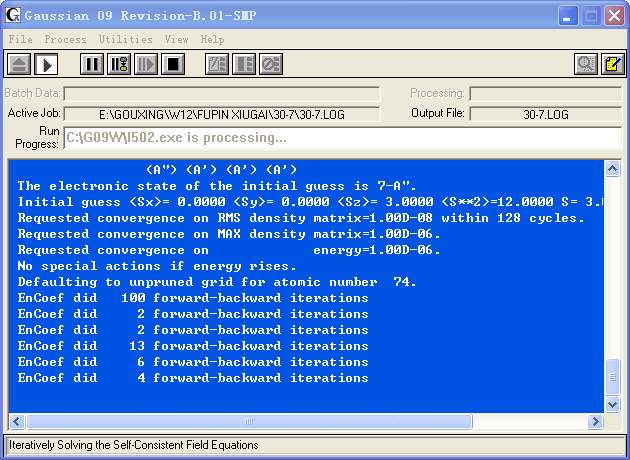Click the vertical scrollbar up arrow
630x460 pixels.
612,169
